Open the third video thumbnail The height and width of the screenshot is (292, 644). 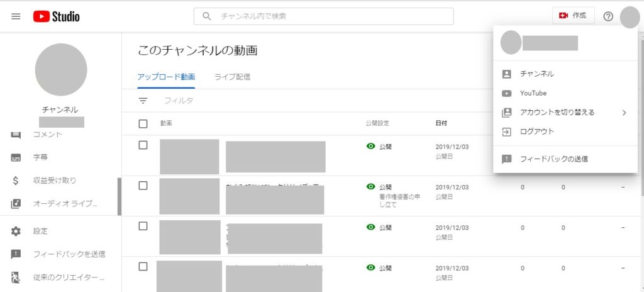190,237
